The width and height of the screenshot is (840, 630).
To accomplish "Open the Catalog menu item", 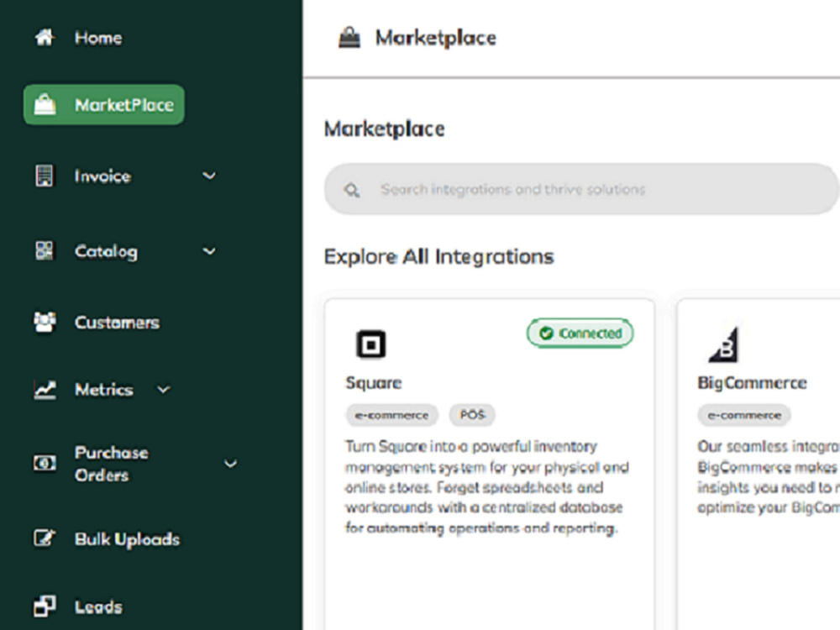I will [106, 252].
